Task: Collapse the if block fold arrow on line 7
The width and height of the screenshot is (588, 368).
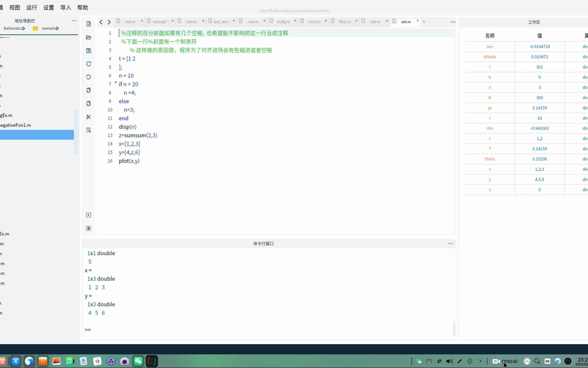Action: (x=116, y=83)
